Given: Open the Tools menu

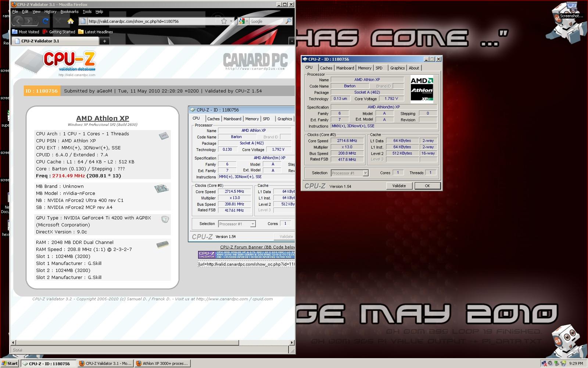Looking at the screenshot, I should point(87,12).
